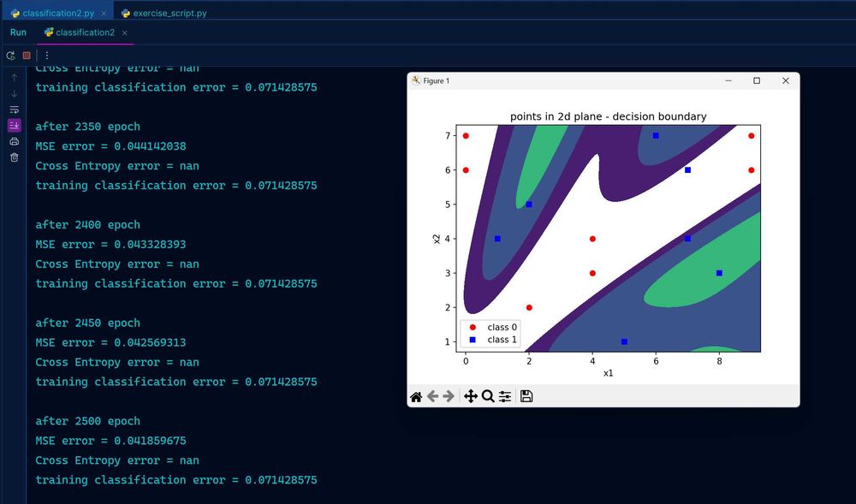856x504 pixels.
Task: Click the x2 axis label
Action: click(437, 239)
